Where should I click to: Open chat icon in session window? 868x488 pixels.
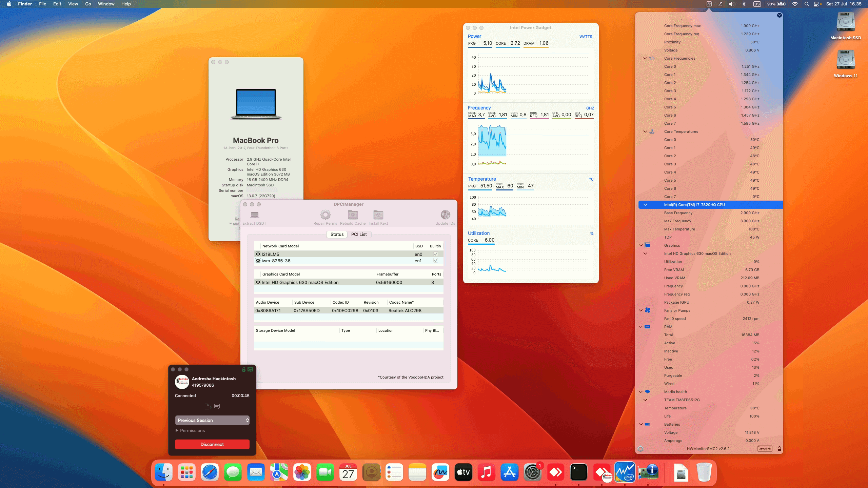pos(217,406)
